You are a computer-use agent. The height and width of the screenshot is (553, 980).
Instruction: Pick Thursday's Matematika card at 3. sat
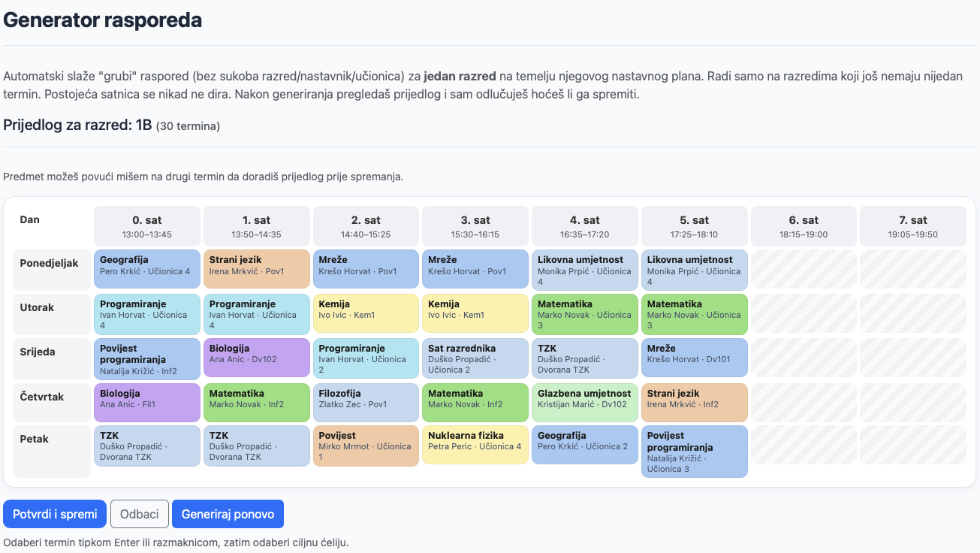(x=475, y=403)
